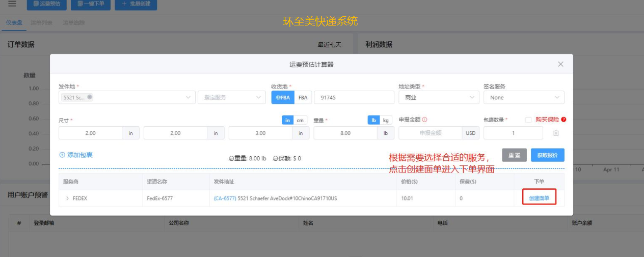Close the 运费预估计算器 dialog
Viewport: 644px width, 257px height.
(x=560, y=64)
